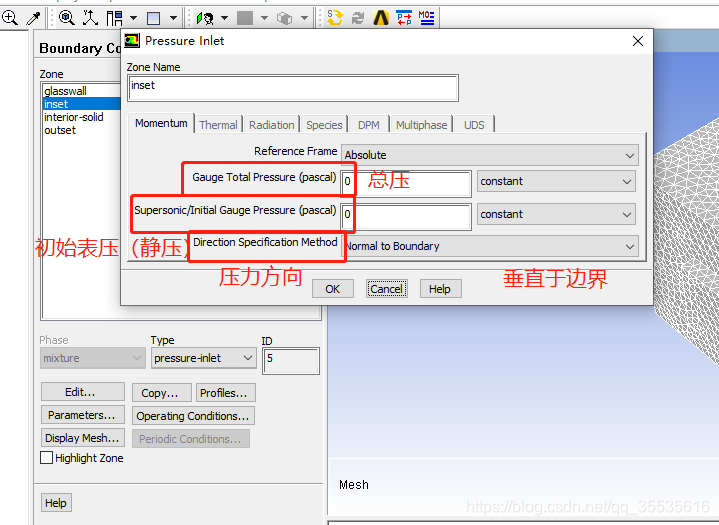The height and width of the screenshot is (525, 719).
Task: Switch to the Radiation tab
Action: 271,125
